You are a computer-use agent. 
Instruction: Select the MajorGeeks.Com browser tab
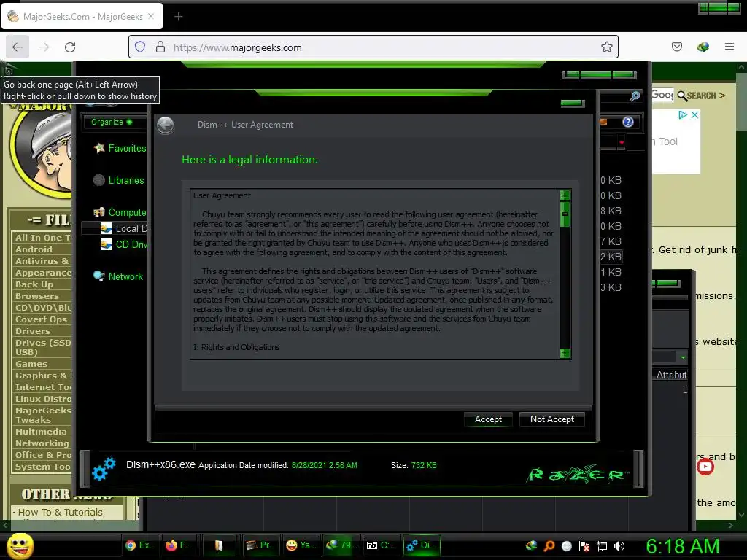click(82, 16)
